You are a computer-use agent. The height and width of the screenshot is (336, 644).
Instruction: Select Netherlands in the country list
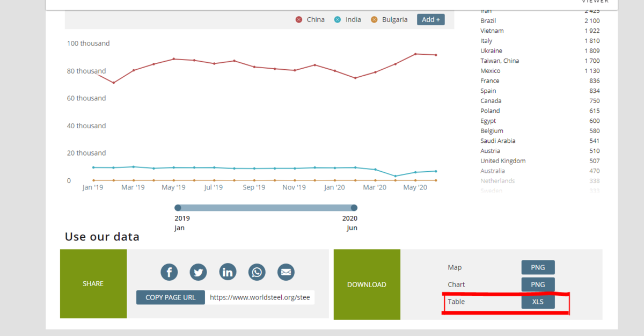(497, 181)
